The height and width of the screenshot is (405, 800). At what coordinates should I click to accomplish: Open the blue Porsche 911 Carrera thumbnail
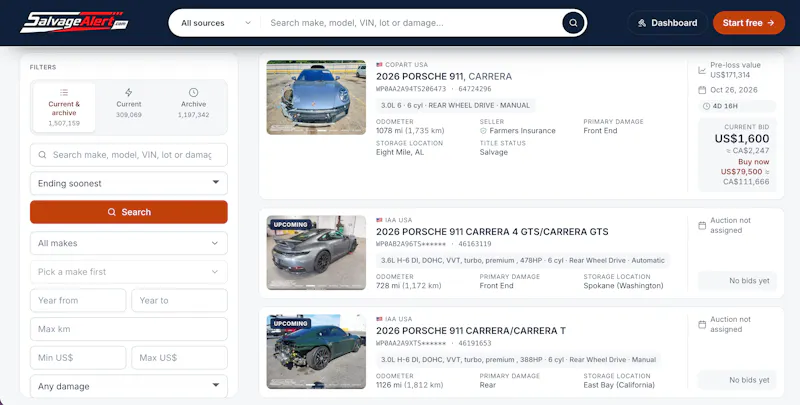[x=316, y=97]
